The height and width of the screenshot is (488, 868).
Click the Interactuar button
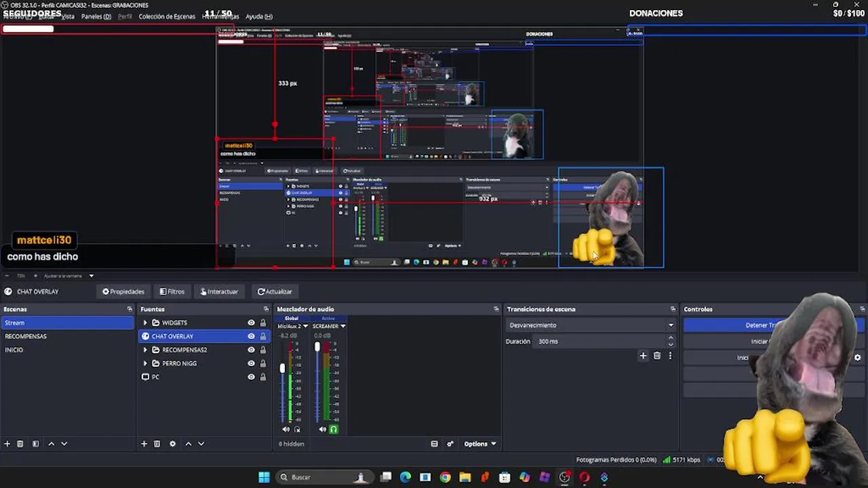point(219,291)
